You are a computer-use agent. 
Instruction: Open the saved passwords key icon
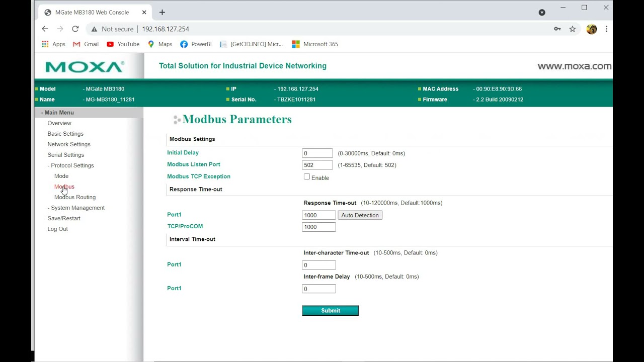click(x=557, y=29)
